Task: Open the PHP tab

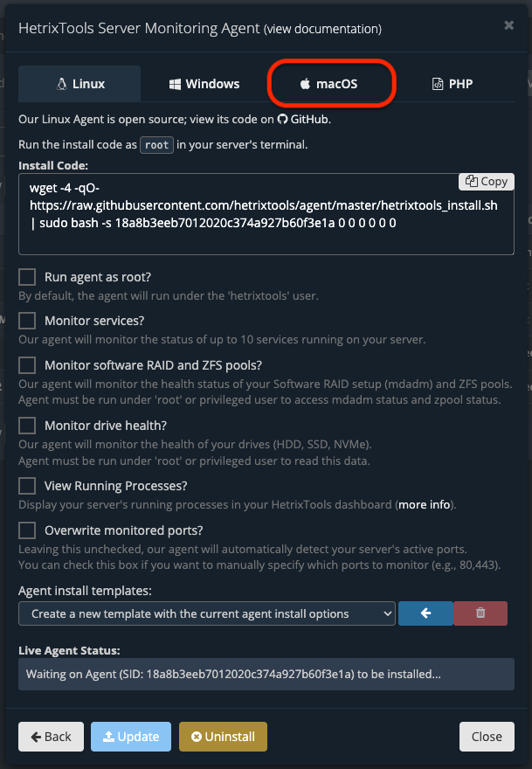Action: [453, 84]
